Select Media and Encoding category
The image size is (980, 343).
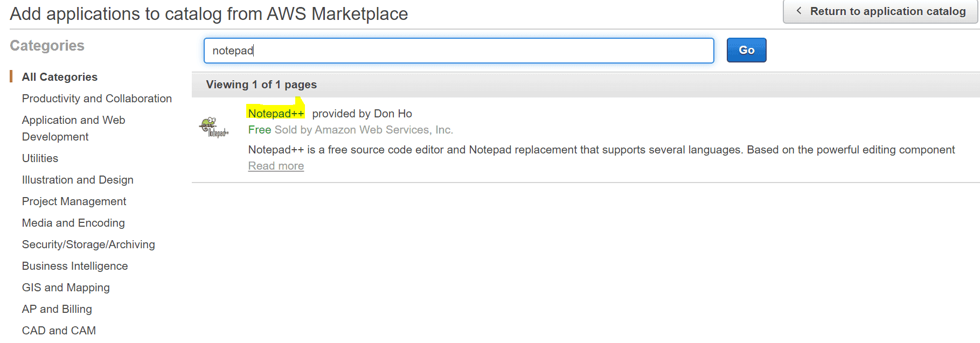point(73,223)
